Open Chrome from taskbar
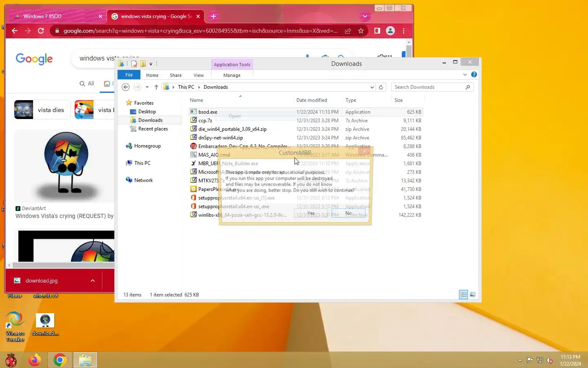 (60, 360)
